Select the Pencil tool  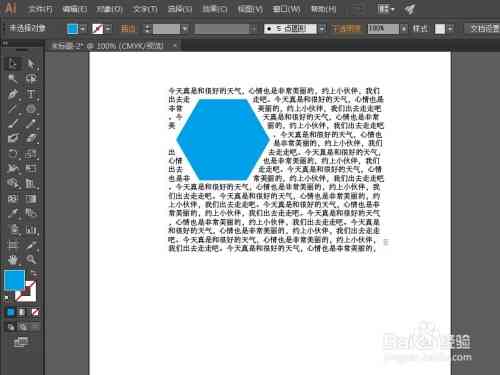pos(31,124)
